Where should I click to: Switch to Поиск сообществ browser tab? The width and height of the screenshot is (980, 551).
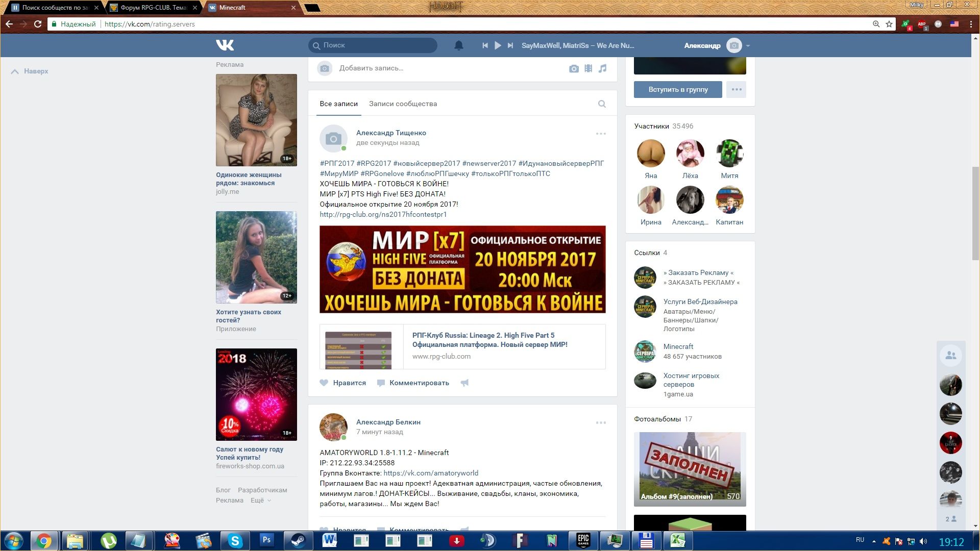(54, 8)
